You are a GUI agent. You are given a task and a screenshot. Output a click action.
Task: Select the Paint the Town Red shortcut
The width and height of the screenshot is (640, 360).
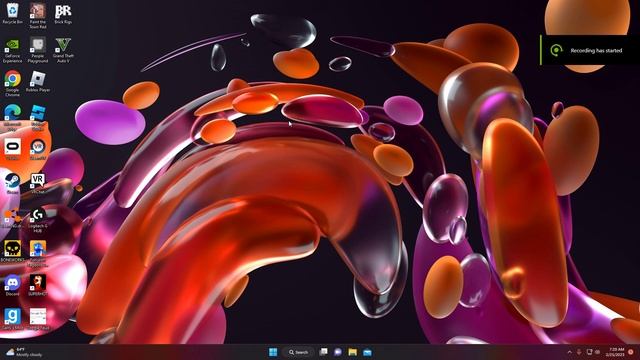pyautogui.click(x=38, y=16)
